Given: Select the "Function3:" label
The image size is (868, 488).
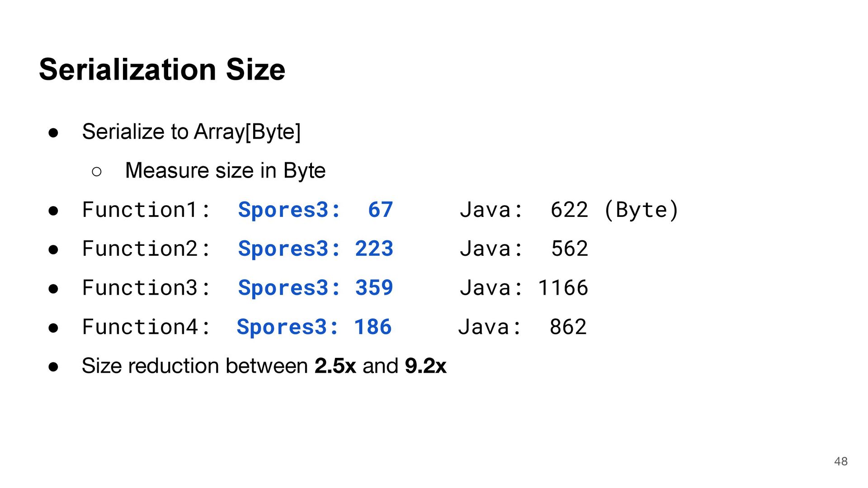Looking at the screenshot, I should click(x=146, y=288).
